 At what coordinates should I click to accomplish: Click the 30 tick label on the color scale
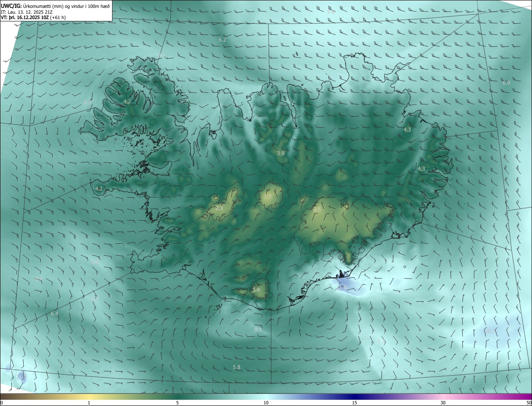(x=443, y=403)
